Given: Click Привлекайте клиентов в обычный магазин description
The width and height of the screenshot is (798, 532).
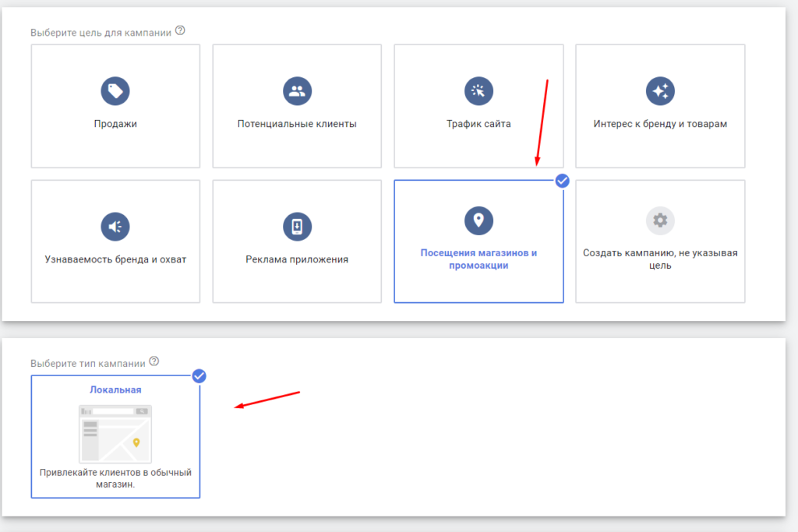Looking at the screenshot, I should click(x=115, y=478).
